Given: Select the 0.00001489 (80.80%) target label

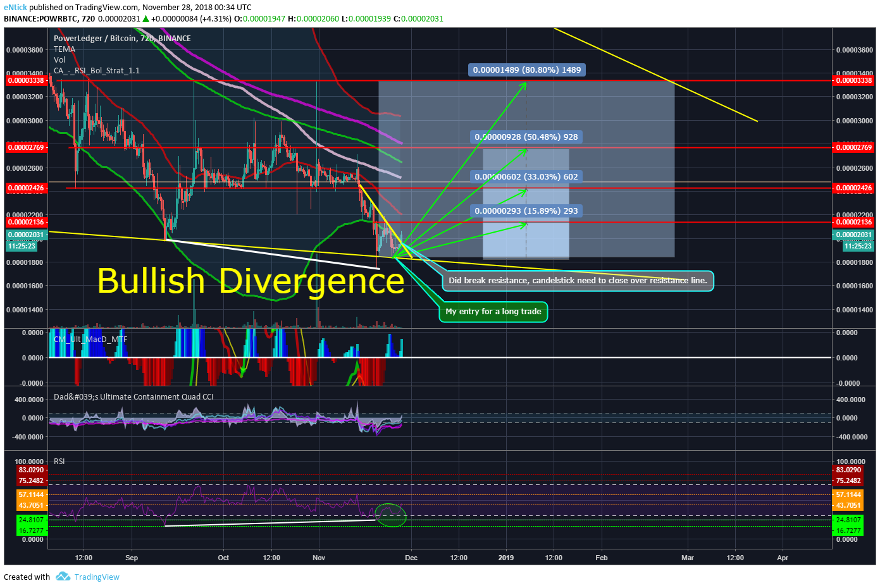Looking at the screenshot, I should (527, 70).
